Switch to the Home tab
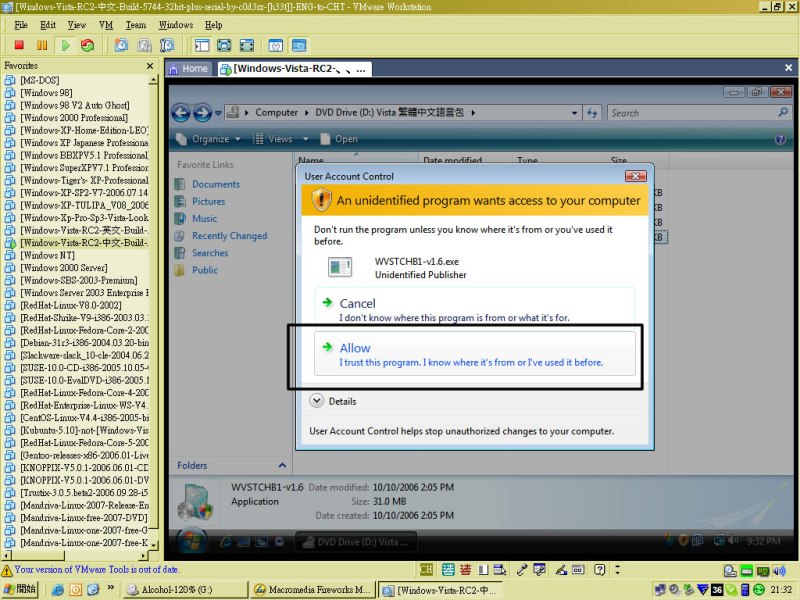Viewport: 800px width, 600px height. pos(188,68)
